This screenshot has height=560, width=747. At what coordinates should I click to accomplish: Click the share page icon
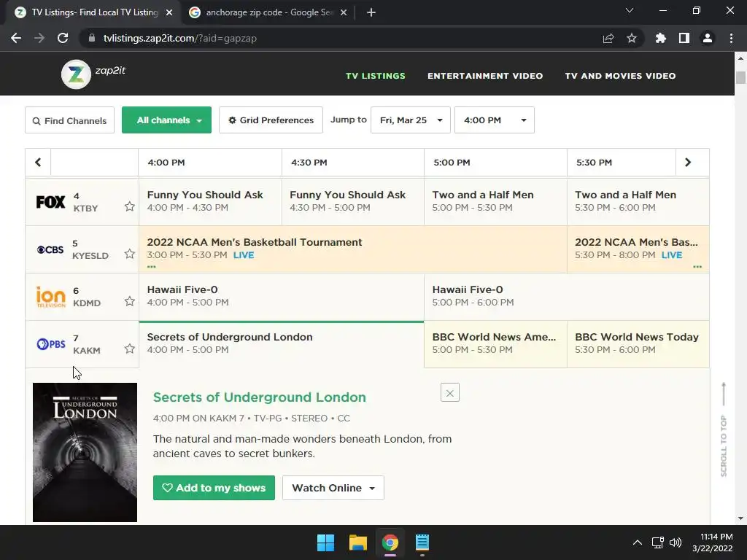[608, 38]
